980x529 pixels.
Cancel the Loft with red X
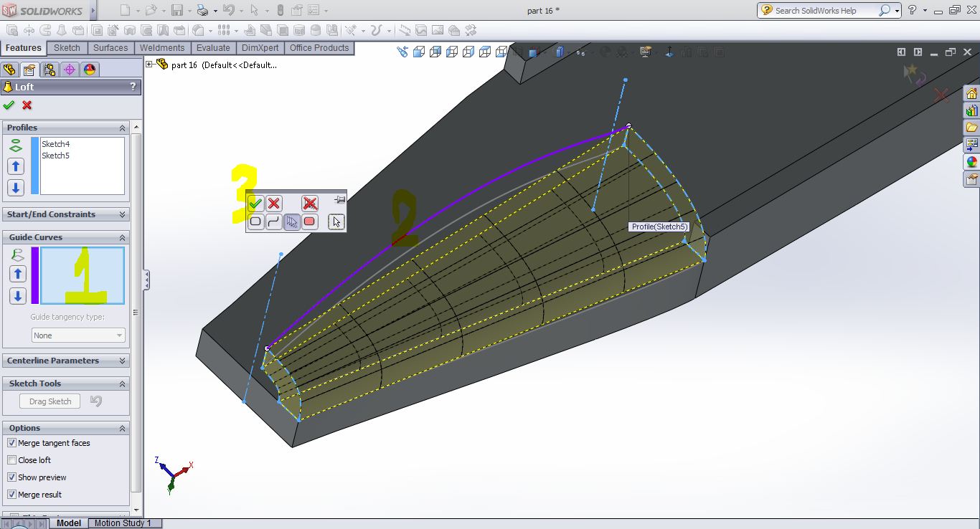(x=27, y=105)
